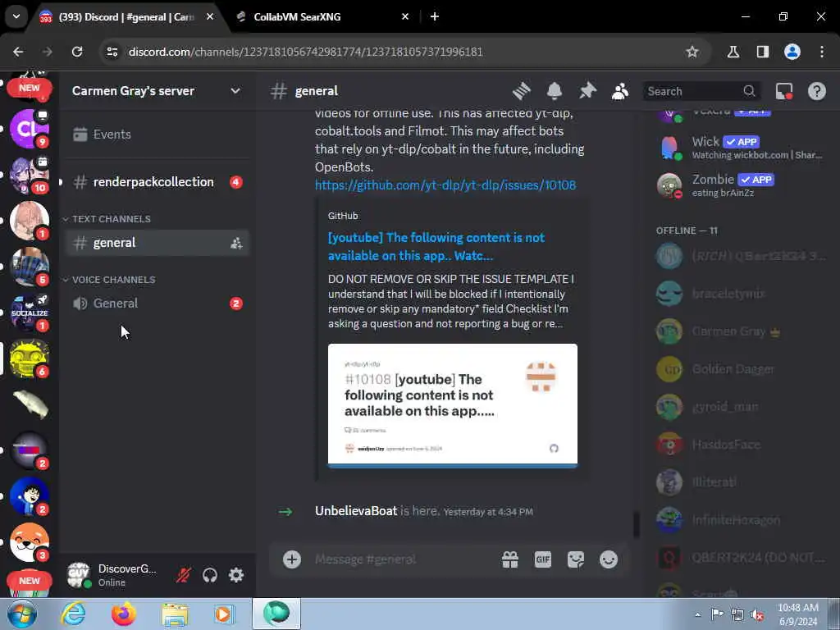Open the fish server icon

click(30, 404)
